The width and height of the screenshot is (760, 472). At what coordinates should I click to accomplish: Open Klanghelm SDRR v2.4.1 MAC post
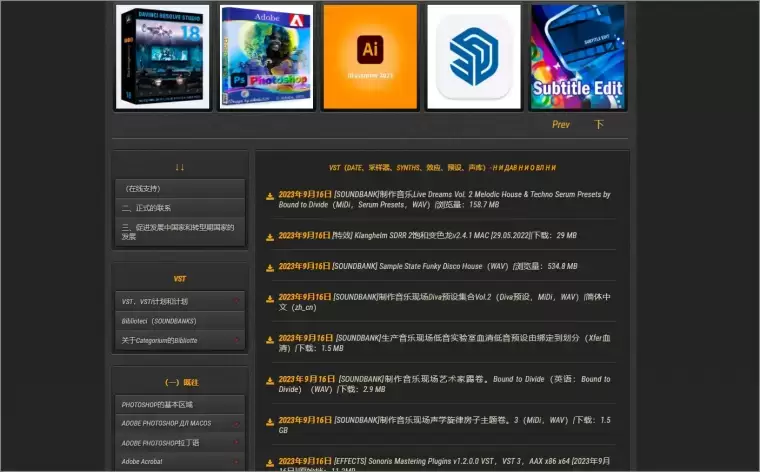(x=428, y=236)
